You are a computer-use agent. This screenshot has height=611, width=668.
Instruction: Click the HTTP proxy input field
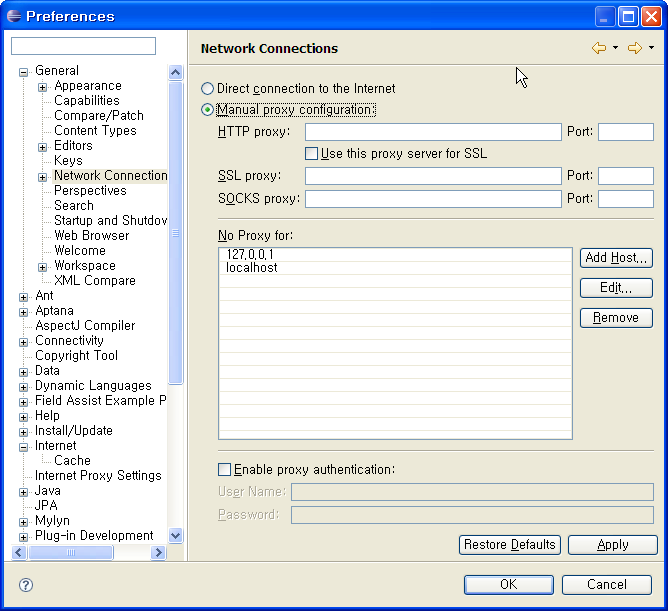pos(433,132)
